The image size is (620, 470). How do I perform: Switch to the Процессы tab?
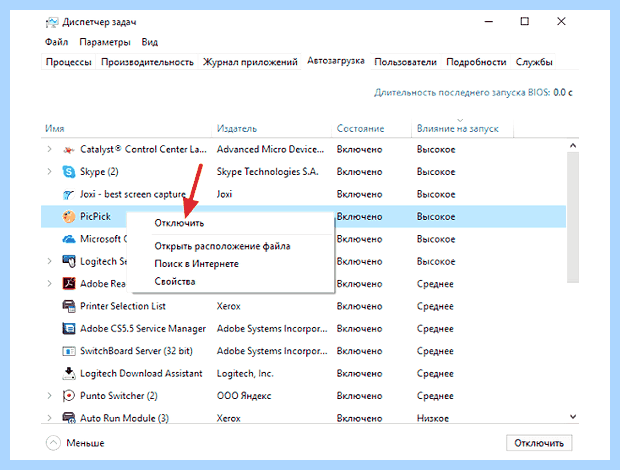[x=68, y=62]
